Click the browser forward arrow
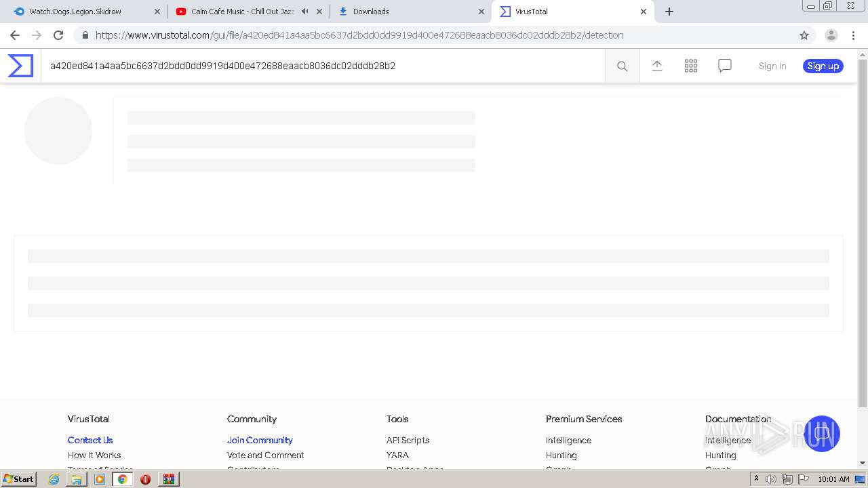This screenshot has height=488, width=868. [37, 35]
